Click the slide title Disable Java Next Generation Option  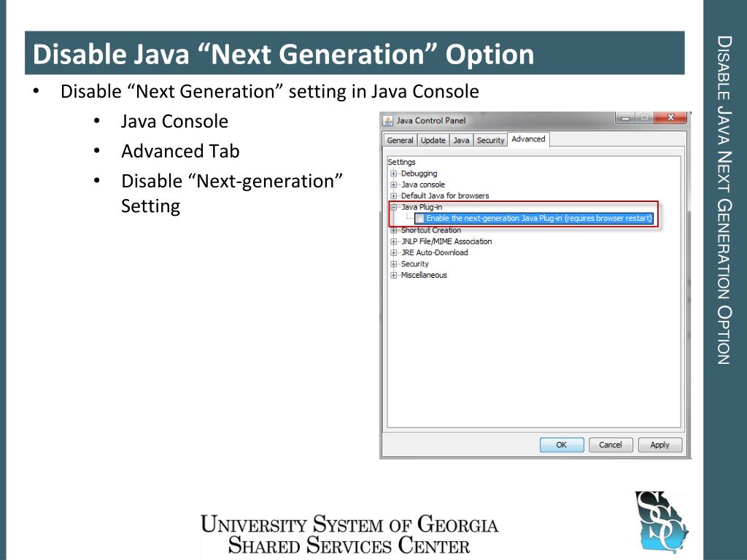(284, 54)
